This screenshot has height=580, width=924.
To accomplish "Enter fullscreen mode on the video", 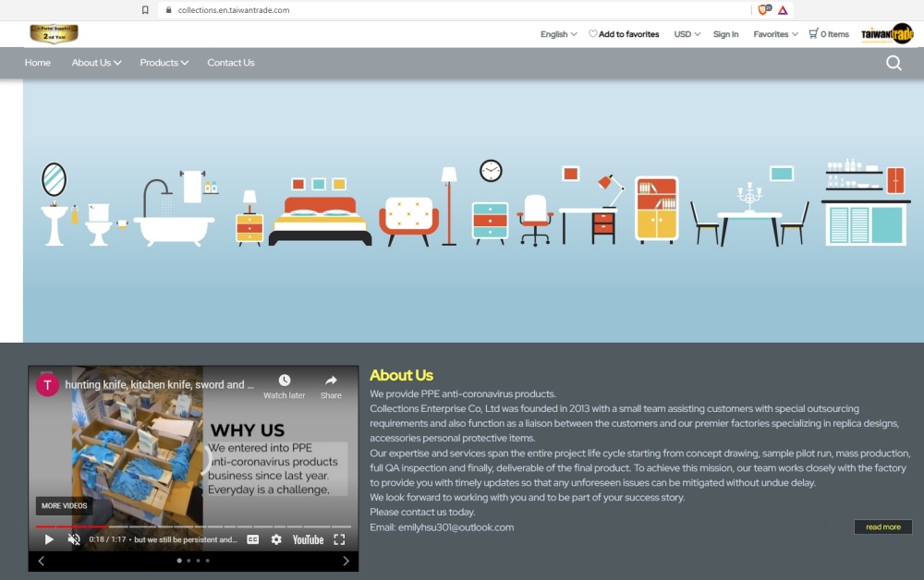I will 339,539.
